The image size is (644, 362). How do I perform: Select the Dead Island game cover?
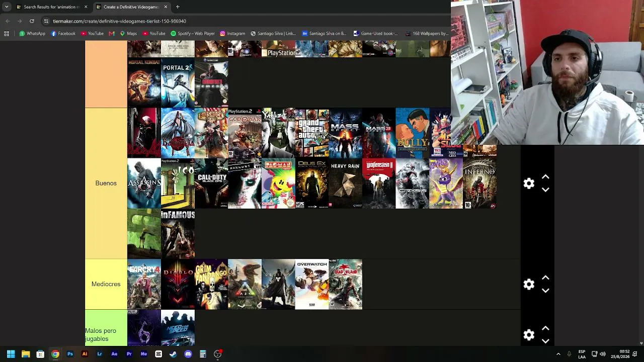(x=345, y=284)
